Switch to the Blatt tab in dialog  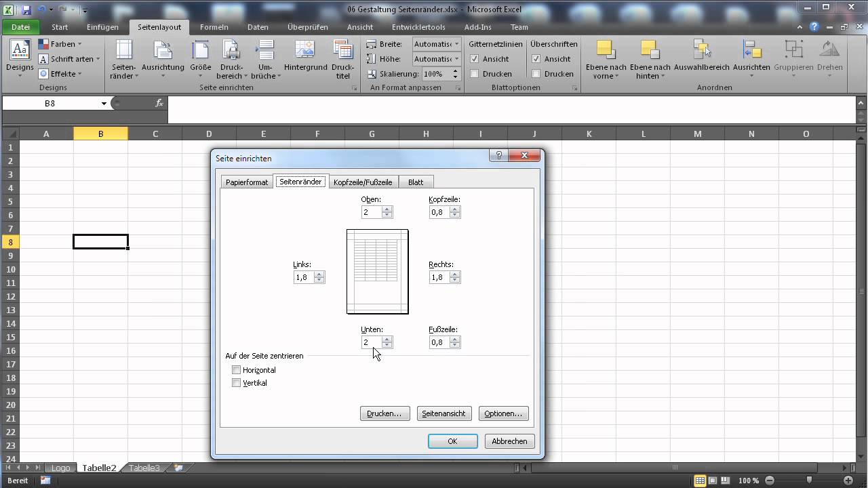click(416, 182)
